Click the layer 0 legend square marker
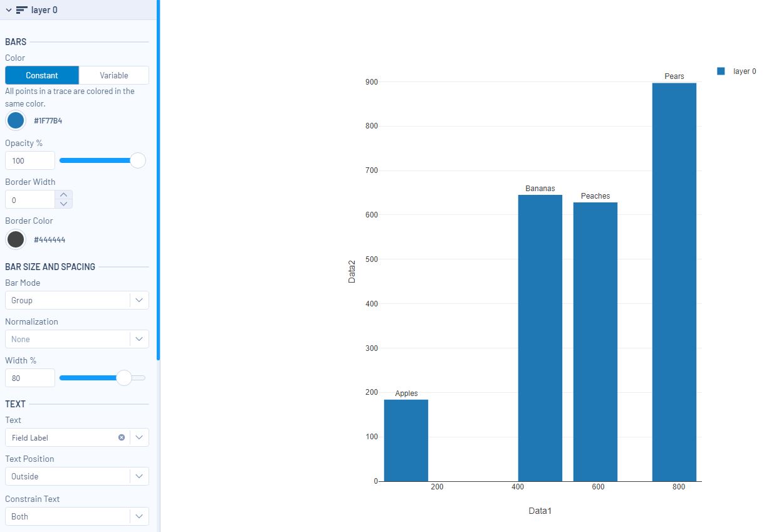The height and width of the screenshot is (532, 764). click(721, 71)
